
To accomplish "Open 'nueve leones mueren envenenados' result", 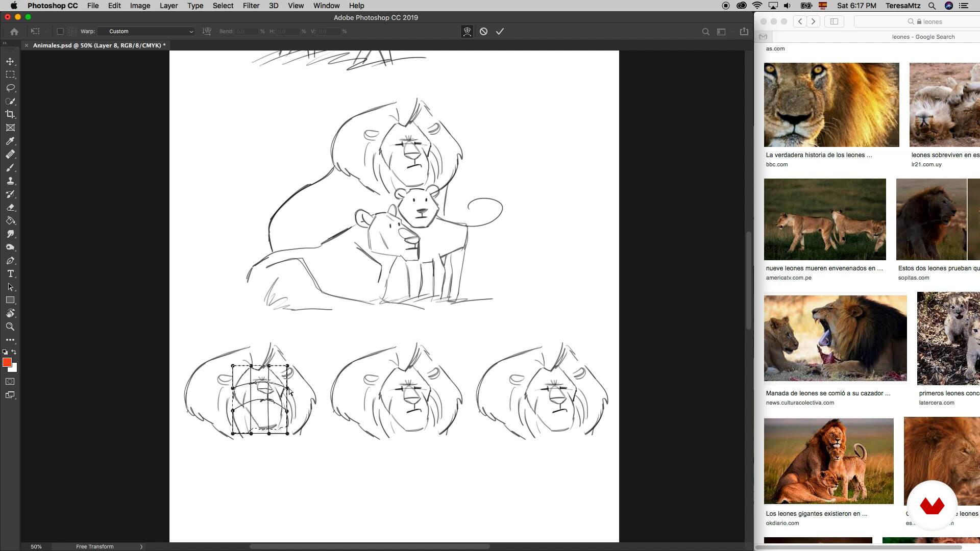I will [824, 268].
